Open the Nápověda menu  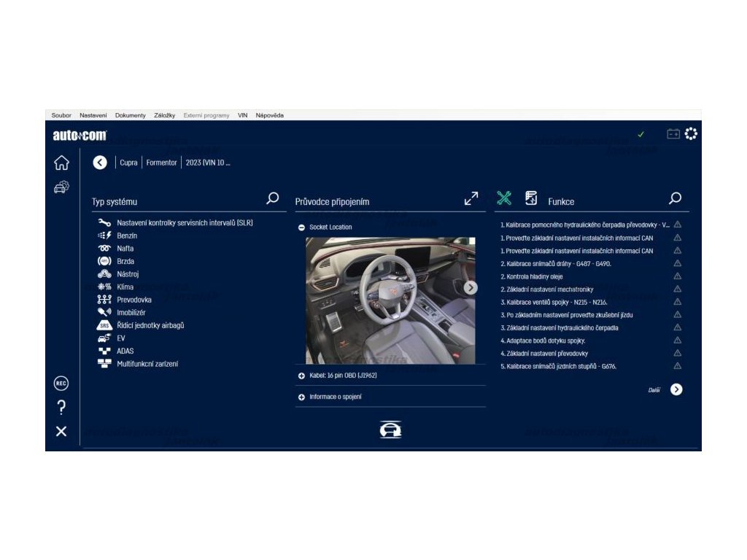coord(270,115)
